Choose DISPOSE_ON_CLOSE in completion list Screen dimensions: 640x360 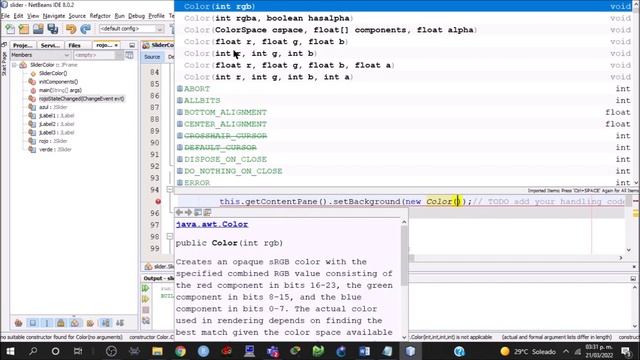click(404, 159)
